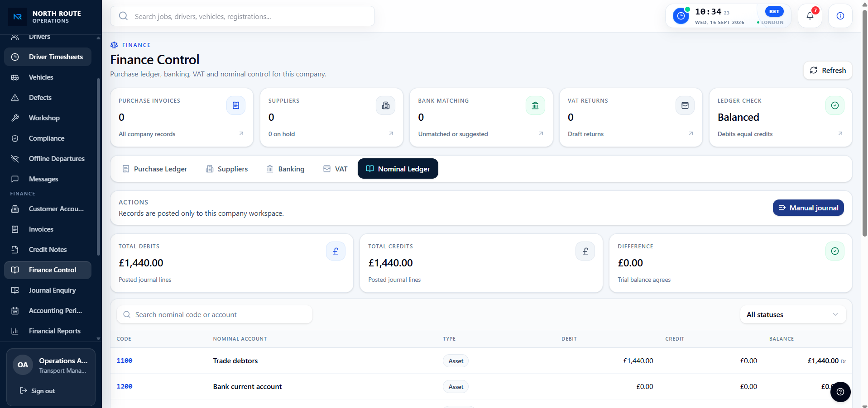The height and width of the screenshot is (408, 868).
Task: Click the BST timezone badge
Action: (x=774, y=11)
